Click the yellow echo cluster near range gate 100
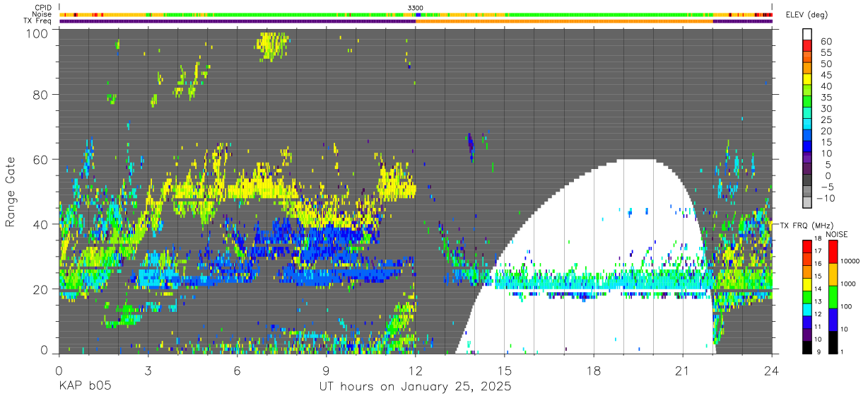868x401 pixels. (272, 45)
